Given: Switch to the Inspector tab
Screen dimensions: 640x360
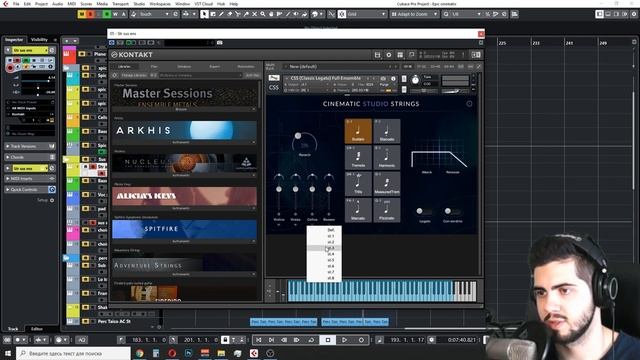Looking at the screenshot, I should pos(14,40).
